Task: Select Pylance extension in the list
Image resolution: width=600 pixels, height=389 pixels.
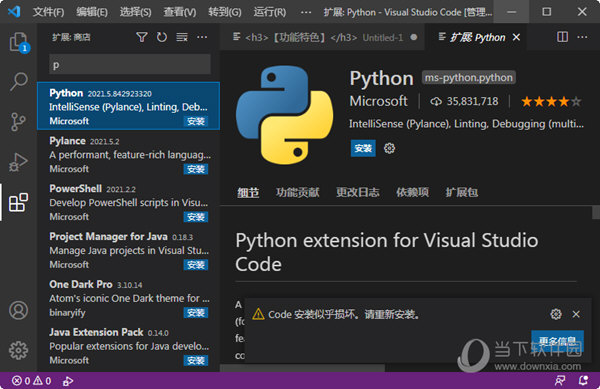Action: (128, 154)
